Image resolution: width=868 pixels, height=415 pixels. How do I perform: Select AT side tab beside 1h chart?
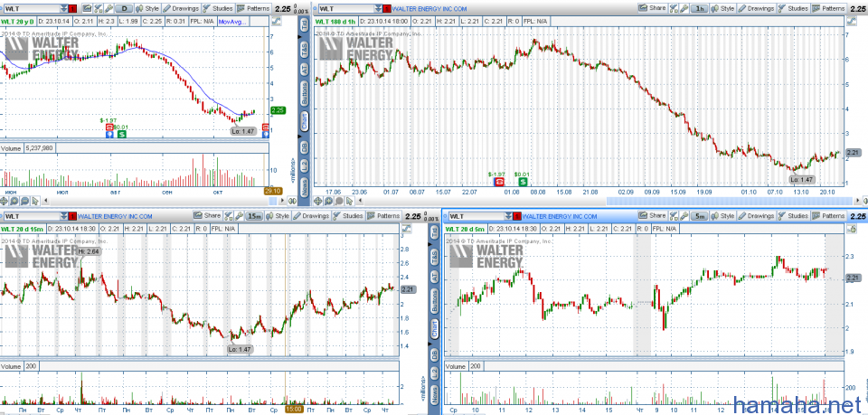(304, 69)
